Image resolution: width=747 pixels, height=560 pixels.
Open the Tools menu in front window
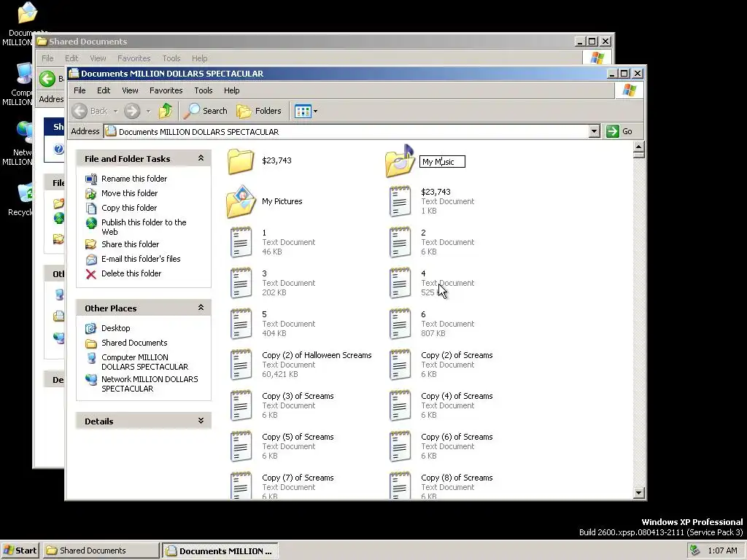(x=204, y=90)
